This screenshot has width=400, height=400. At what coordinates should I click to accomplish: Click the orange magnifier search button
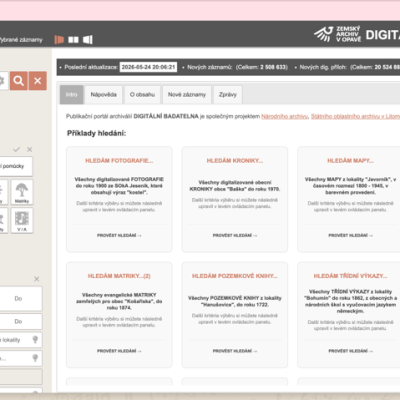[18, 81]
